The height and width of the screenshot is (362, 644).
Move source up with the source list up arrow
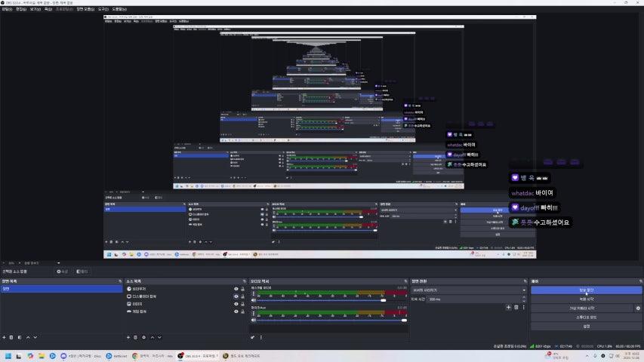tap(153, 337)
